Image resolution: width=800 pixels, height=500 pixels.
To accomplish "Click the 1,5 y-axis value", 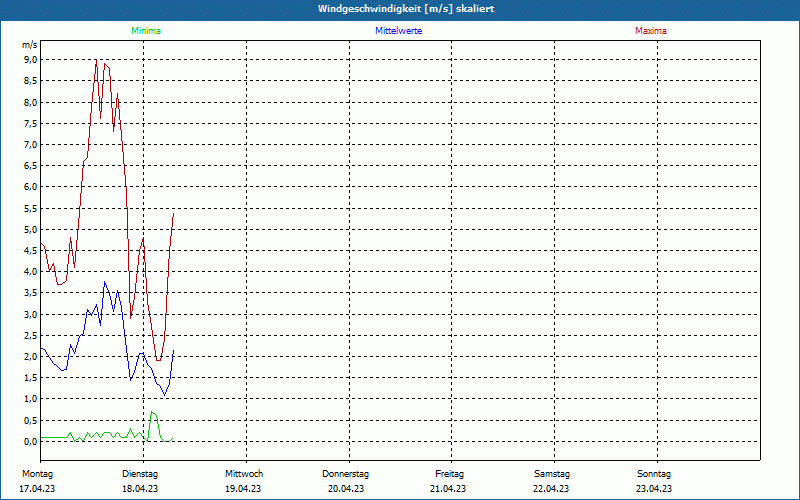I will coord(31,378).
